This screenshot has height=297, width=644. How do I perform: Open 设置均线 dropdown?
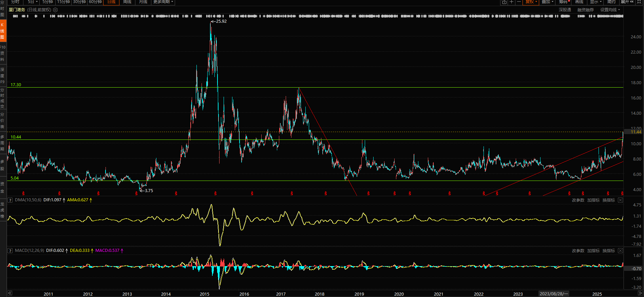(x=610, y=10)
